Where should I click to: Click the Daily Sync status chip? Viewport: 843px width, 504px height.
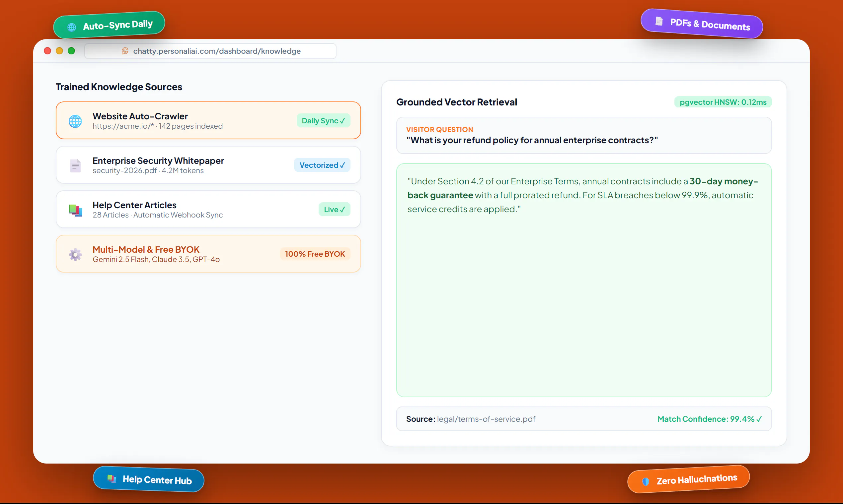[x=323, y=121]
